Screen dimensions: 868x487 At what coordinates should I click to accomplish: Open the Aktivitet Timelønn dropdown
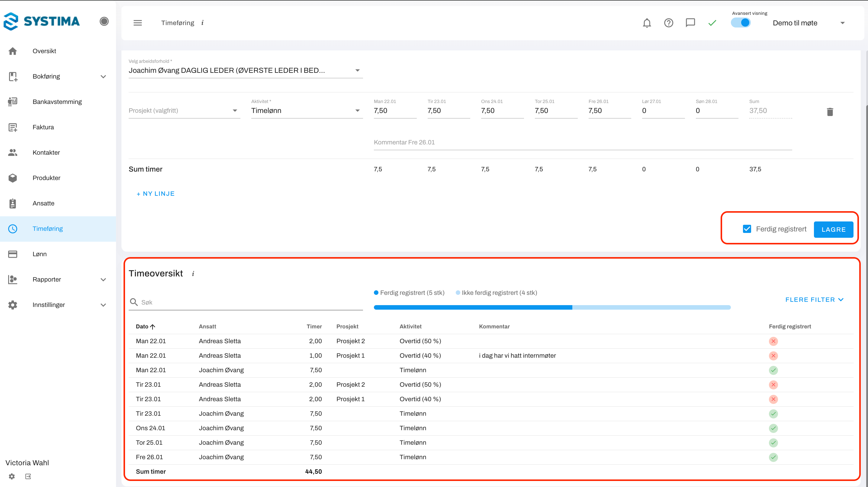(x=307, y=111)
